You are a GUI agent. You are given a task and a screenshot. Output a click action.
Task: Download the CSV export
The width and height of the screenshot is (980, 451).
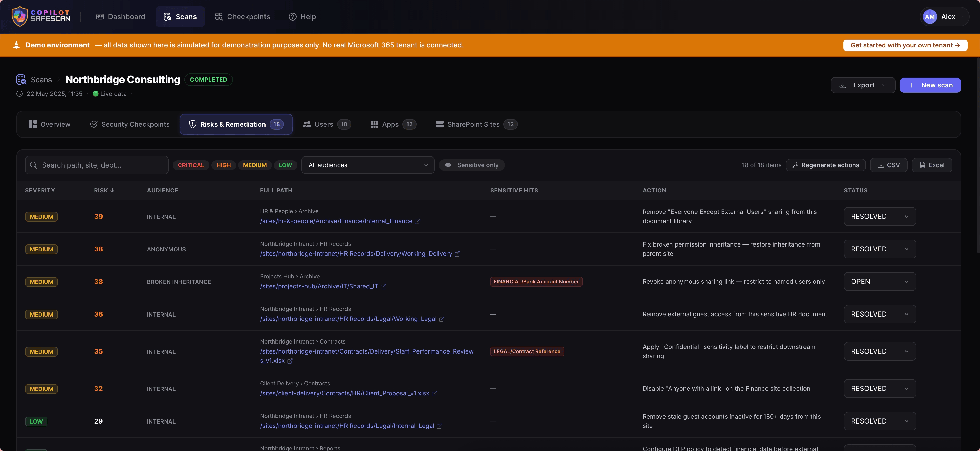coord(889,165)
